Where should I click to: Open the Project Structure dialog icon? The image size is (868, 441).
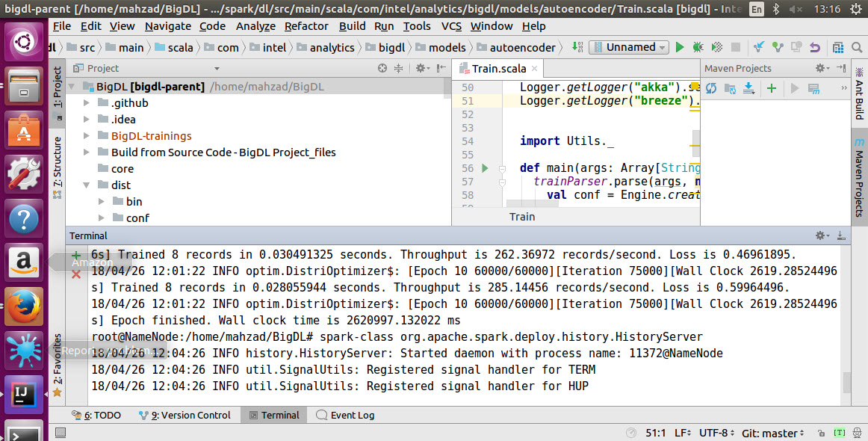838,47
